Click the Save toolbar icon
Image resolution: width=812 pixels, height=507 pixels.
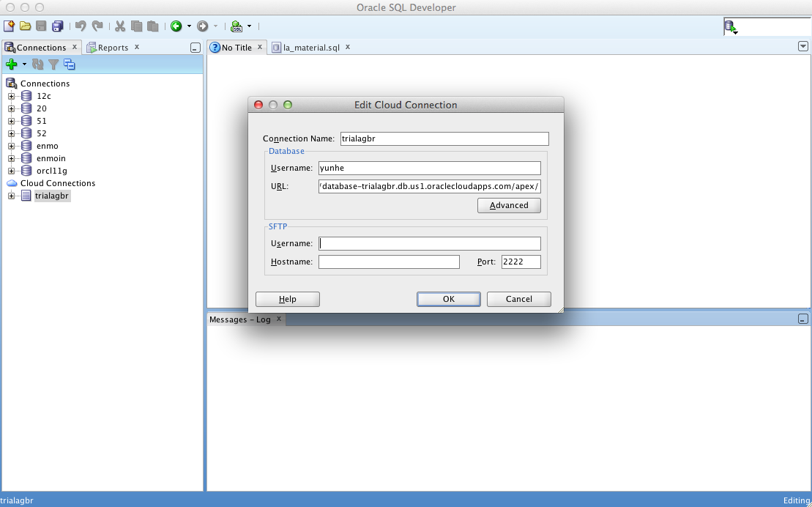coord(41,26)
